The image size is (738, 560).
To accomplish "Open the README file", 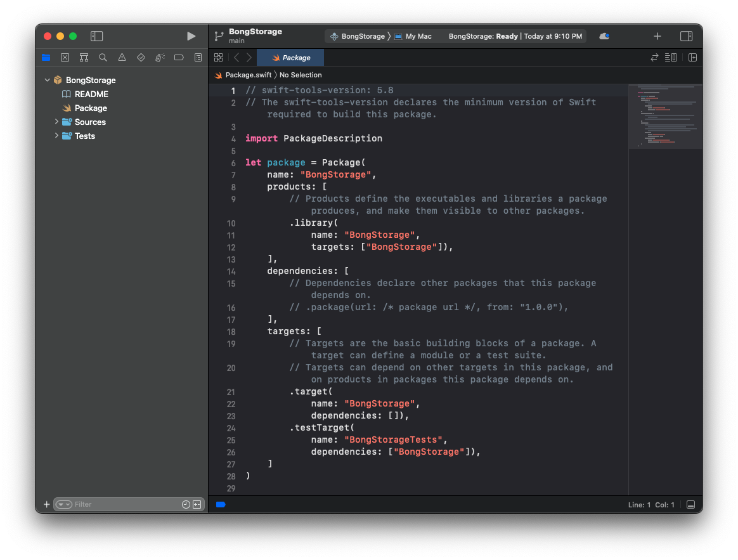I will [x=91, y=94].
